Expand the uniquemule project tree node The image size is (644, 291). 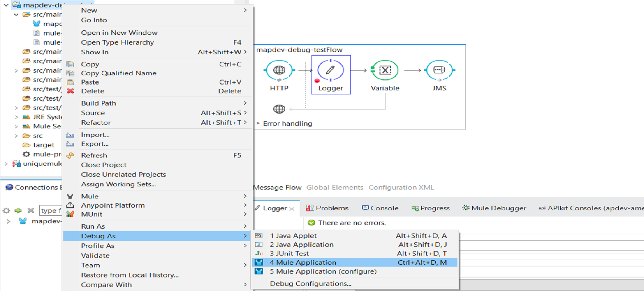(6, 164)
